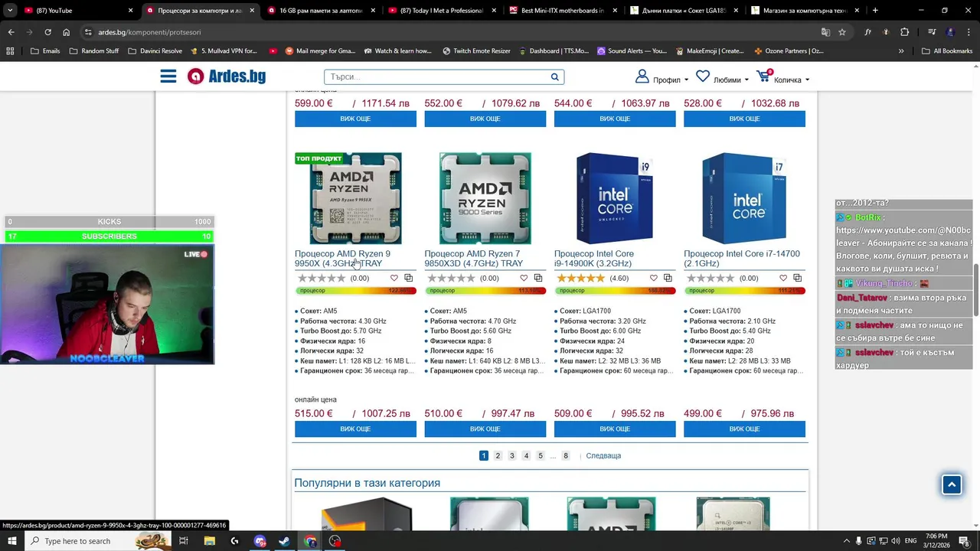Image resolution: width=980 pixels, height=551 pixels.
Task: Switch to the 16 GB рам памети tab
Action: (x=322, y=11)
